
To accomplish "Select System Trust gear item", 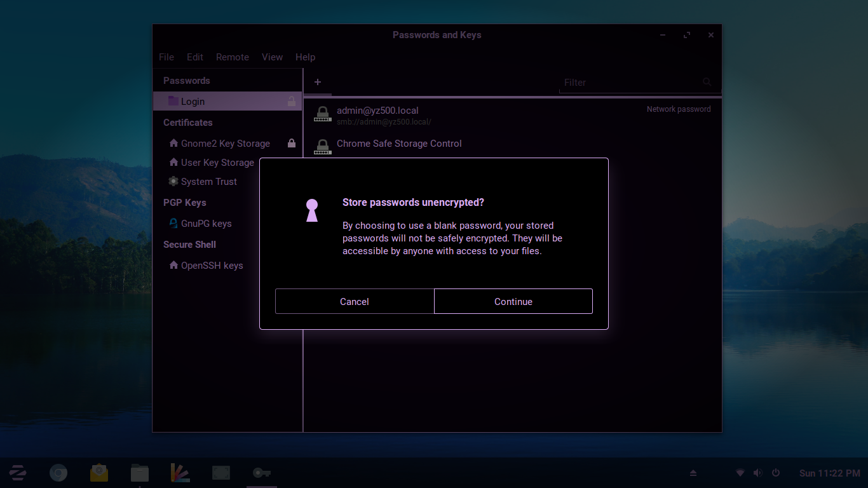I will pyautogui.click(x=208, y=182).
